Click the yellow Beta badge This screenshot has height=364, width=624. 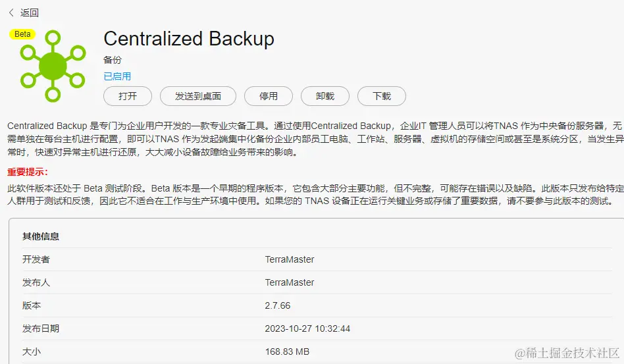[x=22, y=34]
